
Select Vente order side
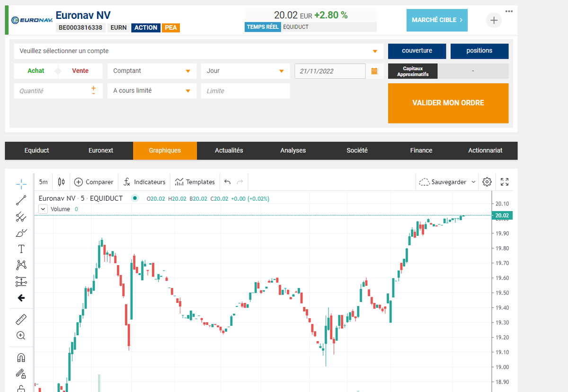click(80, 71)
